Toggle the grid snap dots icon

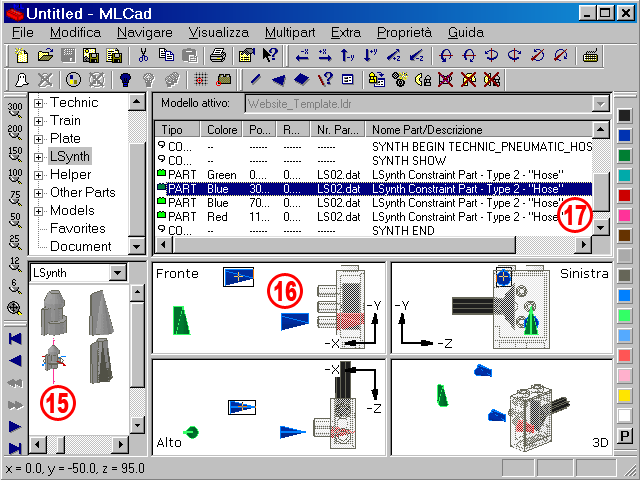(x=200, y=80)
